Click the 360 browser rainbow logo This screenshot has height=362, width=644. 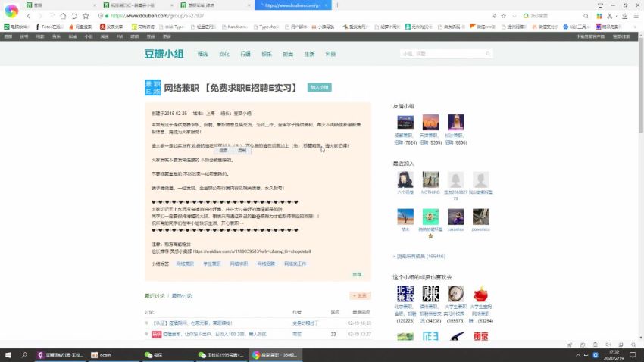click(x=11, y=11)
